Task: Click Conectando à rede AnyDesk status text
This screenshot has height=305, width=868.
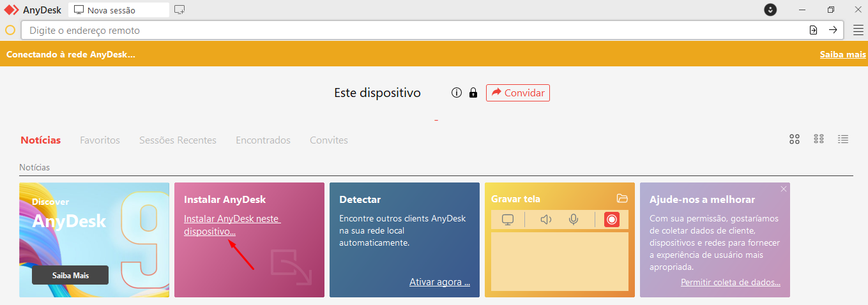Action: click(71, 54)
